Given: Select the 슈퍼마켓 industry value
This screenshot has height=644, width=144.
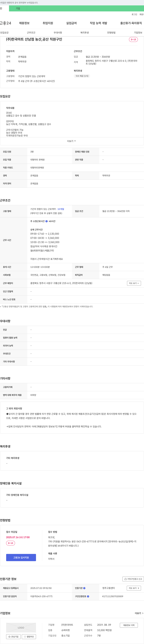Looking at the screenshot, I should coord(66,630).
